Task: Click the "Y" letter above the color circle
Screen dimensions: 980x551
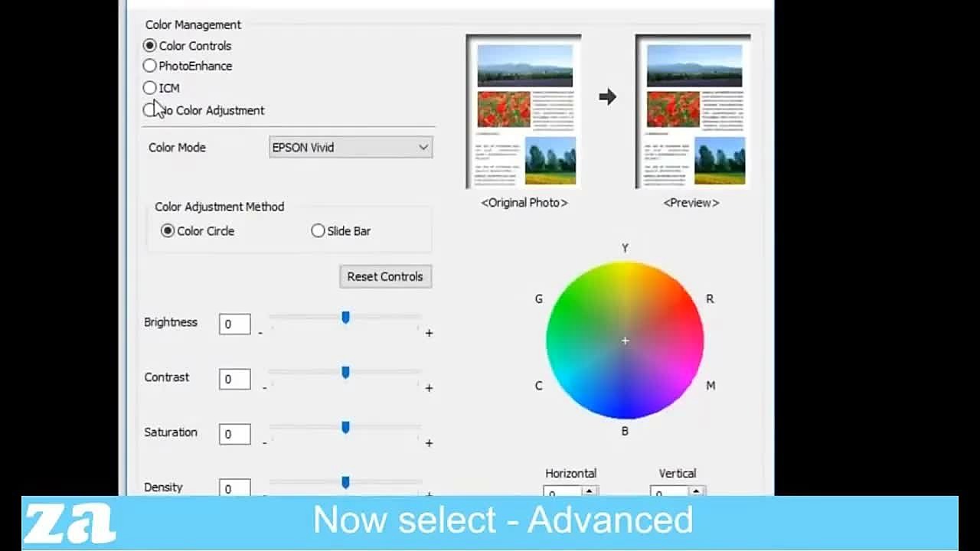Action: (625, 248)
